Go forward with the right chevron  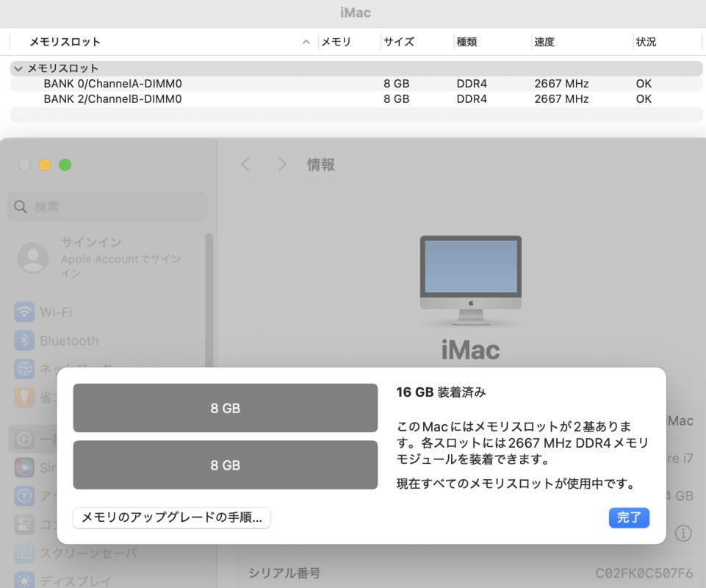(x=282, y=165)
